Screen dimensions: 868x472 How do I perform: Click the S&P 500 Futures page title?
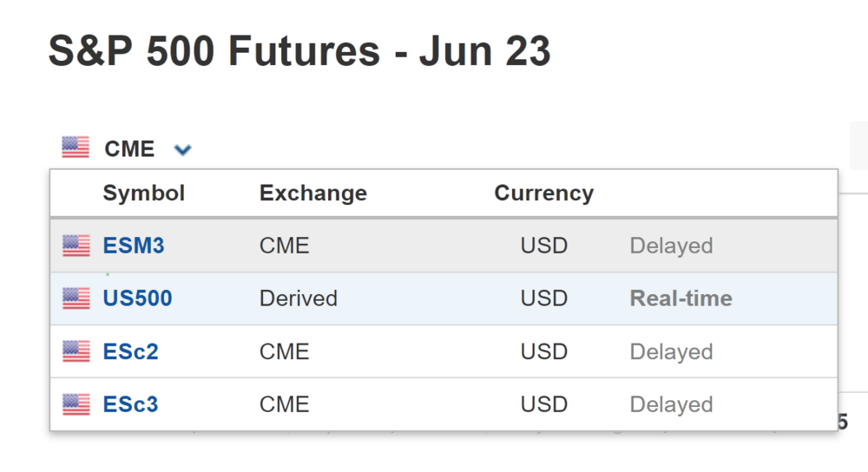pos(299,52)
